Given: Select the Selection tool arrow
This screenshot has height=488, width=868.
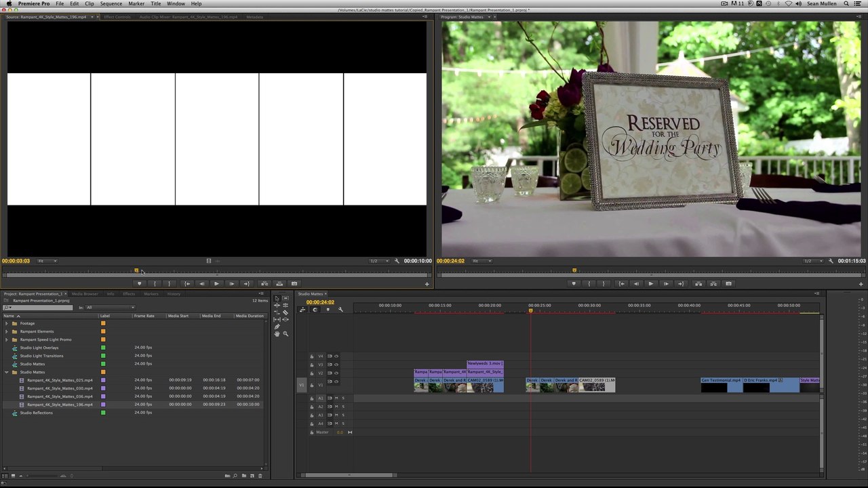Looking at the screenshot, I should point(277,298).
